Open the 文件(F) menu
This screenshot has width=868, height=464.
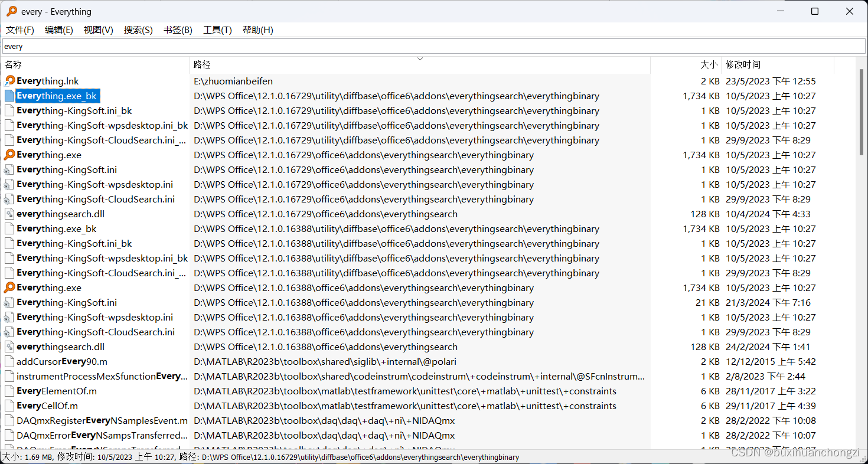click(x=20, y=30)
